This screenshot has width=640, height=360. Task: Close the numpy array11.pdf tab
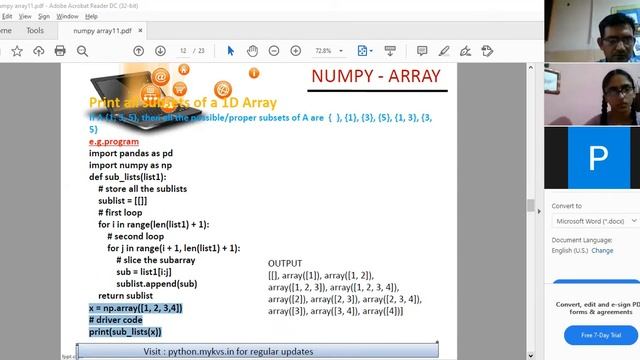click(140, 31)
